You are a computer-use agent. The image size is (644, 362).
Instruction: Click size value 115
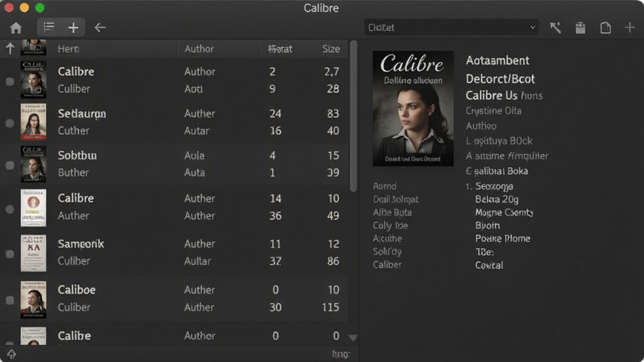331,307
